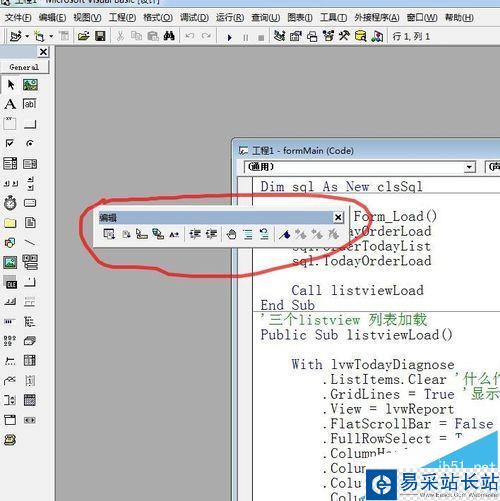The image size is (500, 501).
Task: Open the 查询(U) menu
Action: pos(265,17)
